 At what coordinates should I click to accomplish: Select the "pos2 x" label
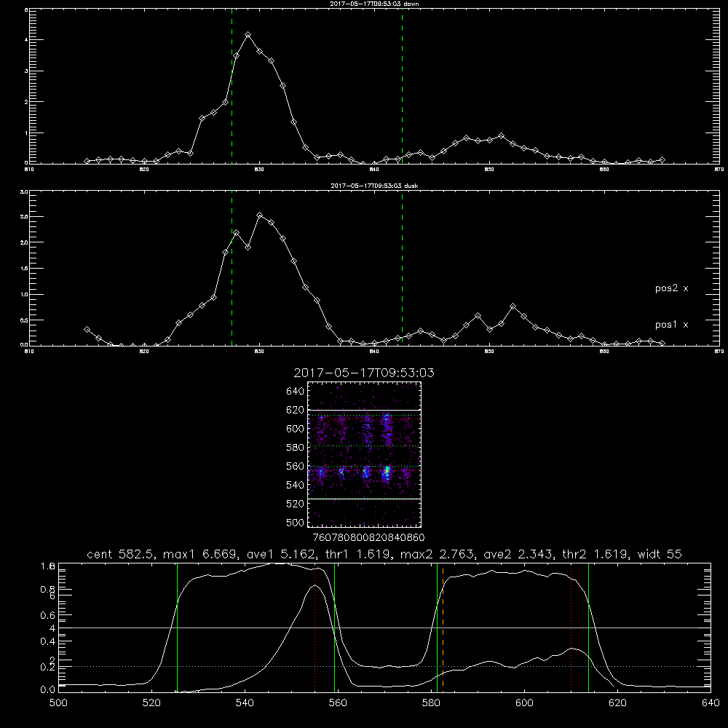coord(671,288)
